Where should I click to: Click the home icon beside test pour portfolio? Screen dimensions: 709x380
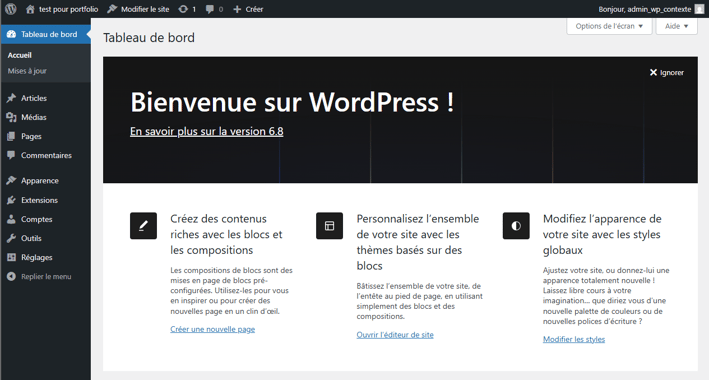point(30,9)
